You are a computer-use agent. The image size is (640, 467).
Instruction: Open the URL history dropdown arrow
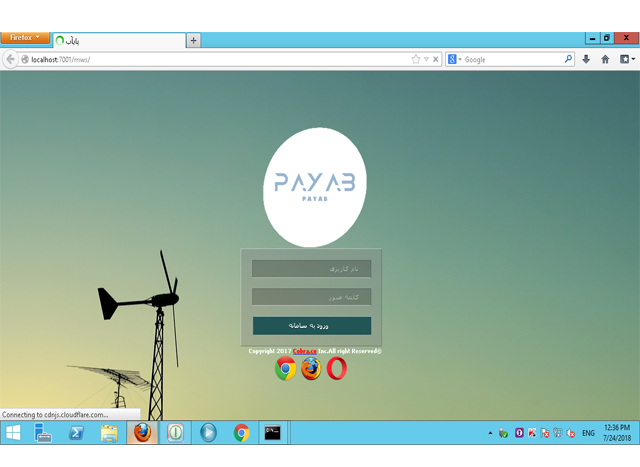tap(426, 60)
